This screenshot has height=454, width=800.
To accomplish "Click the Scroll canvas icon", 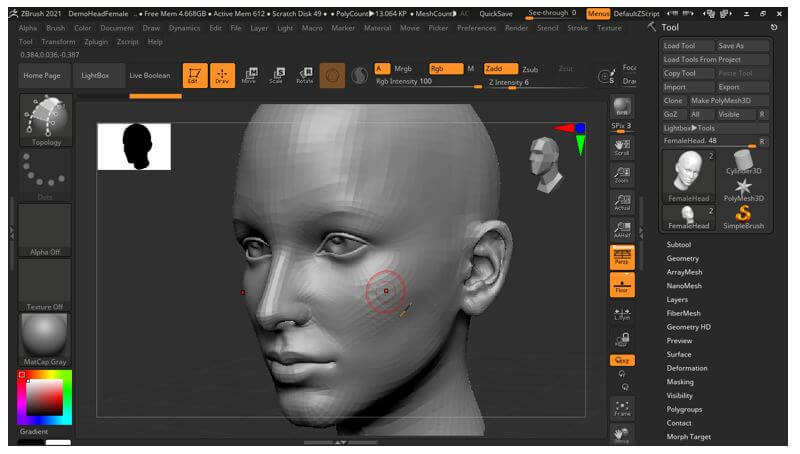I will (x=622, y=147).
